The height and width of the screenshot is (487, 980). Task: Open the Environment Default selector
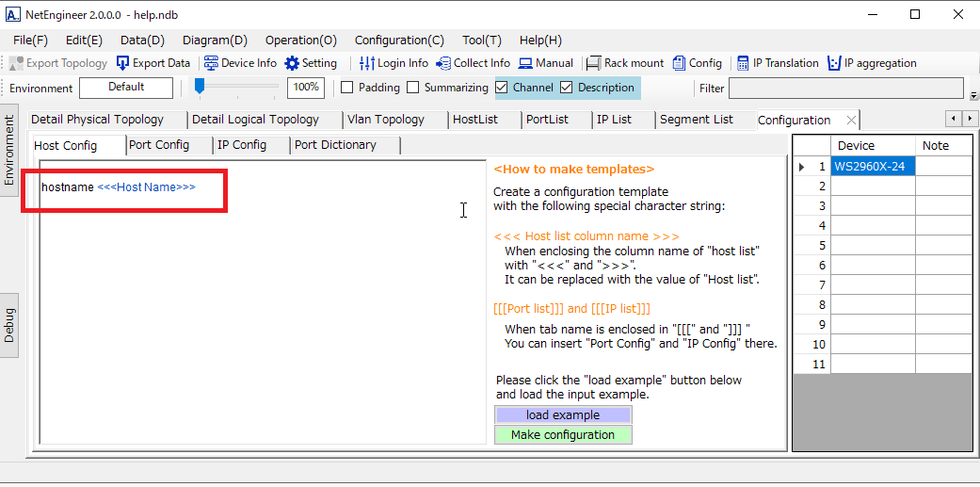pos(126,88)
